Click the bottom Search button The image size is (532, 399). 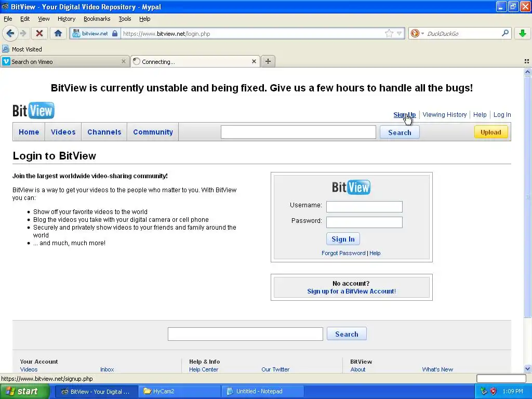click(x=347, y=334)
